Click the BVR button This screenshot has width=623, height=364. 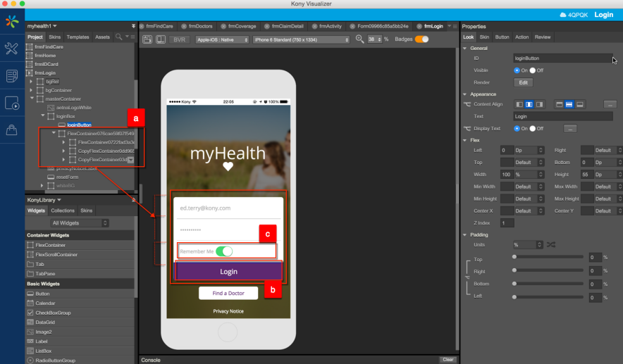179,39
